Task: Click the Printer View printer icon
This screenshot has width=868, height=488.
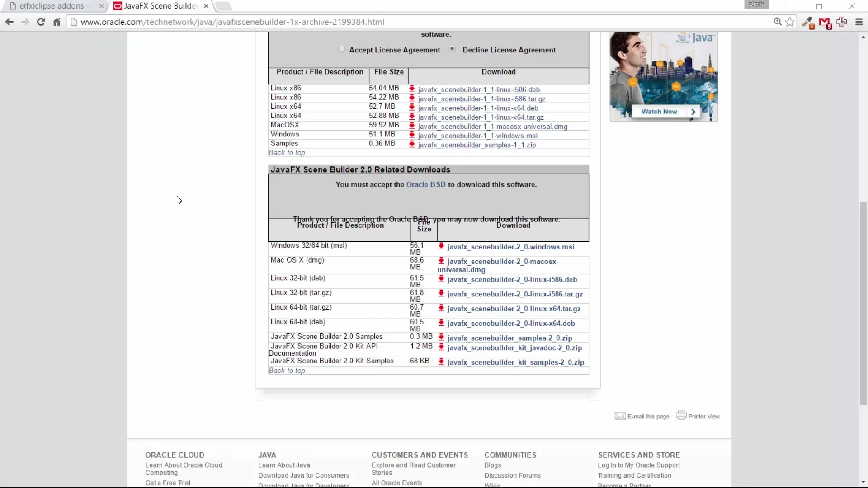Action: pos(681,415)
